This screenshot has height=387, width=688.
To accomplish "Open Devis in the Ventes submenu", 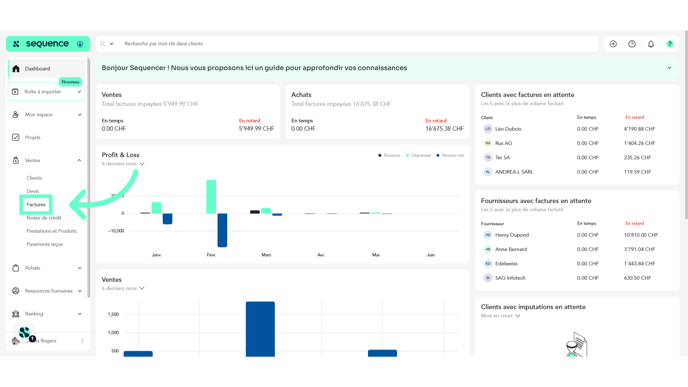I will (33, 191).
